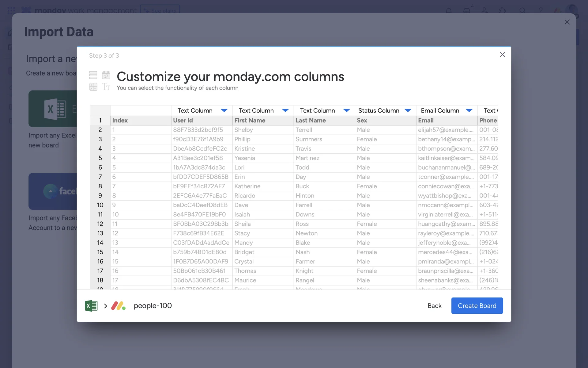Close the Import Data panel

(x=567, y=22)
